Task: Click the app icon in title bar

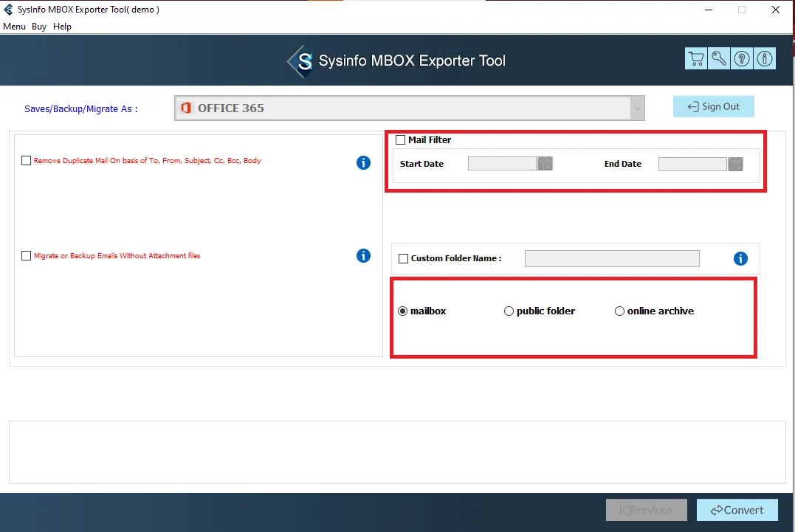Action: pos(8,10)
